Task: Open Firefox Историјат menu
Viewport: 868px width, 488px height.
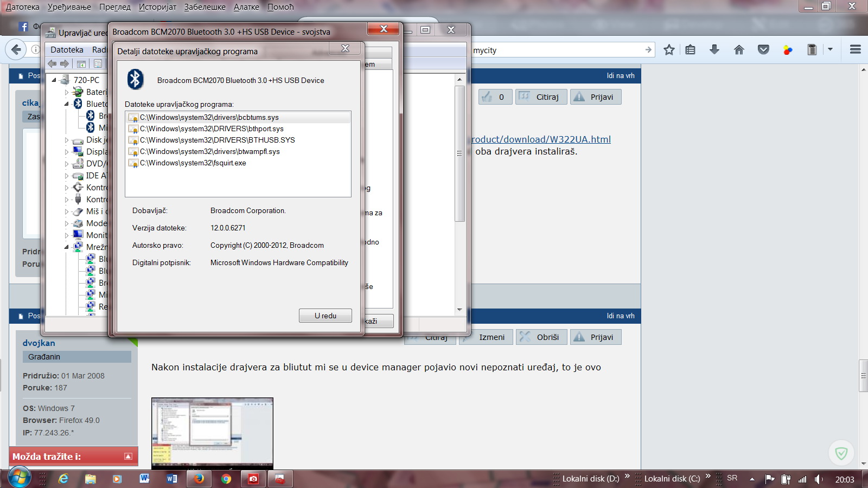Action: click(158, 7)
